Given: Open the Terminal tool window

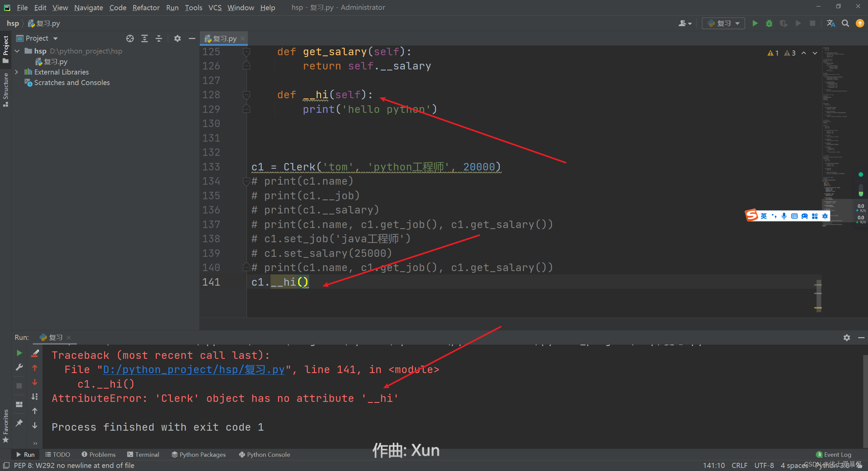Looking at the screenshot, I should tap(143, 454).
